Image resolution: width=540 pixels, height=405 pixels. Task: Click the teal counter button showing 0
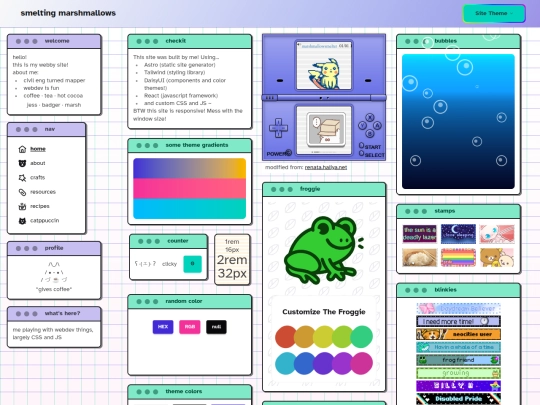192,264
